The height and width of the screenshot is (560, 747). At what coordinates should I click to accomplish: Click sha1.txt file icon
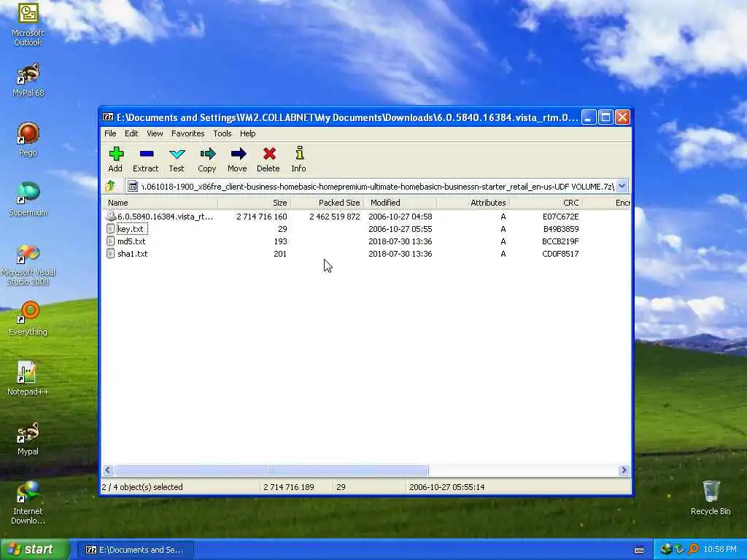111,254
